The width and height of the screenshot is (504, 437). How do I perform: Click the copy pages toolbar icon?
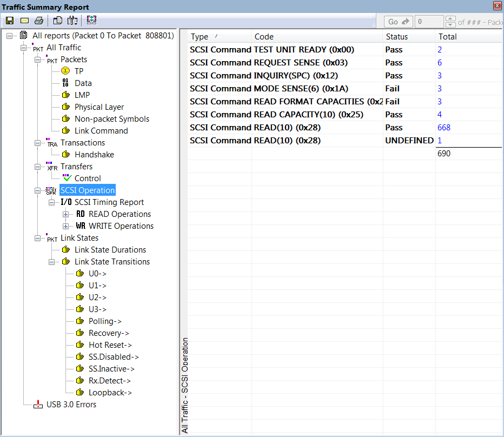(x=58, y=21)
